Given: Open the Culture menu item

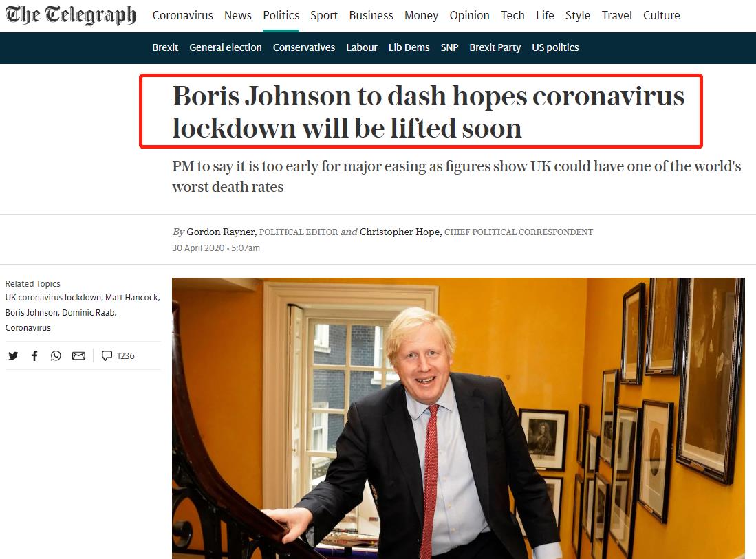Looking at the screenshot, I should click(662, 15).
